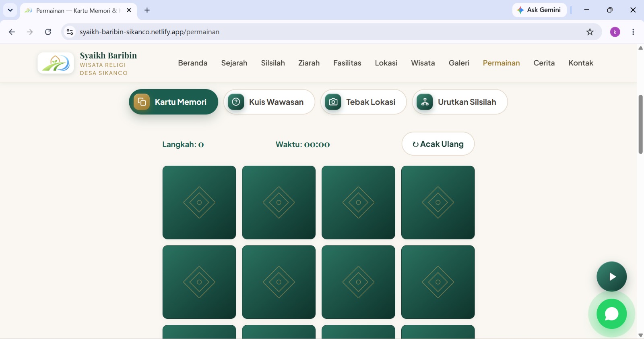Open a new tab with plus button
The image size is (644, 339).
click(147, 10)
